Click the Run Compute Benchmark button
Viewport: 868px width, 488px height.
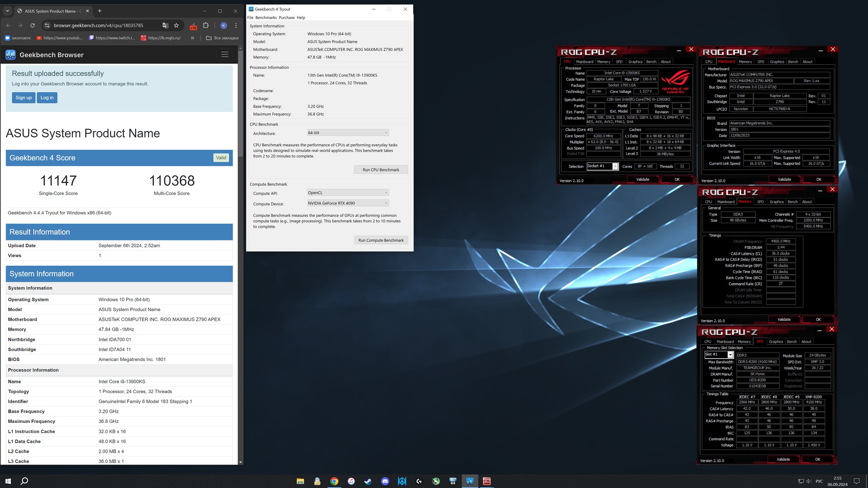tap(381, 240)
